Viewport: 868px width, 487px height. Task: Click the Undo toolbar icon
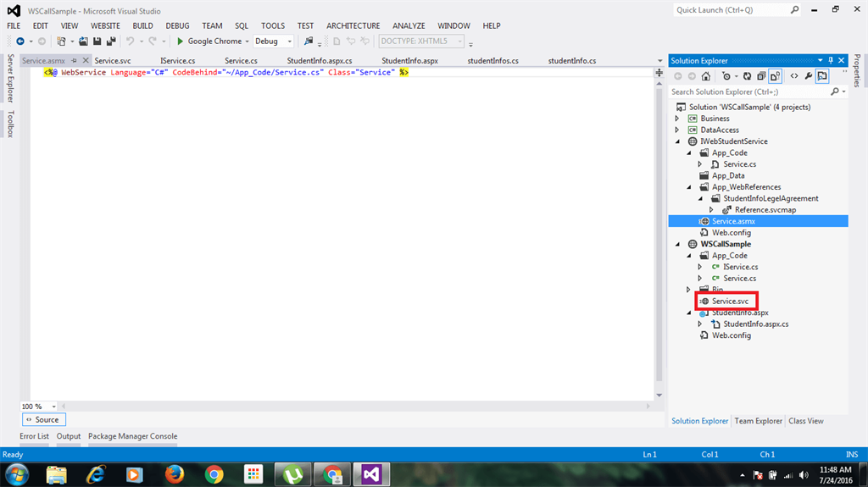[x=130, y=41]
